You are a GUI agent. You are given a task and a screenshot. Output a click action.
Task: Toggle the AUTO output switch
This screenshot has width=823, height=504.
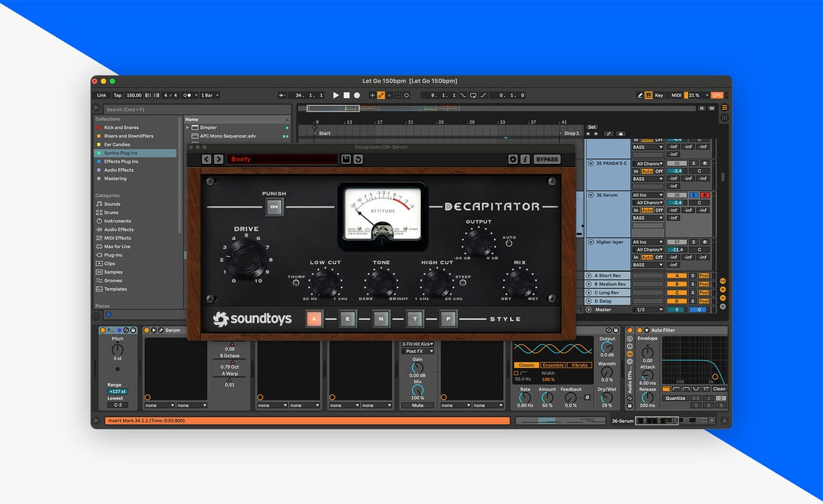coord(508,243)
